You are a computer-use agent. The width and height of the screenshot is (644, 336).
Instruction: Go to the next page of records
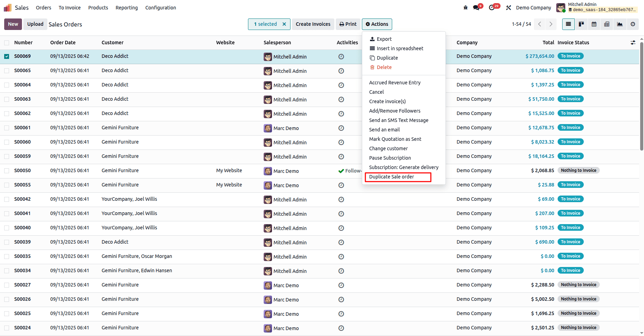pos(551,24)
